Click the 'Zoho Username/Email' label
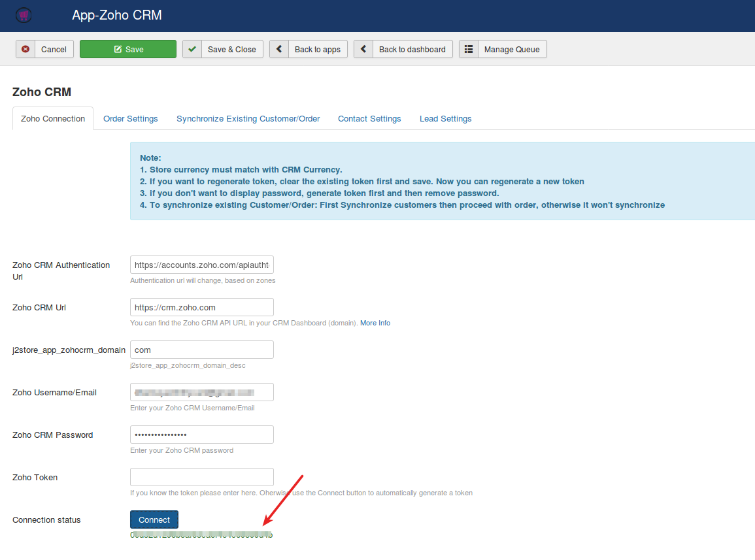755x560 pixels. (54, 393)
